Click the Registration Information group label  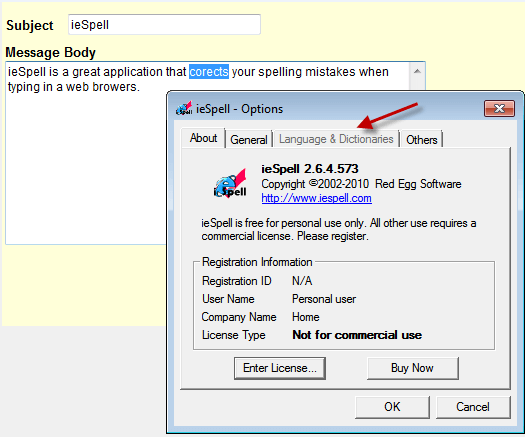(257, 262)
